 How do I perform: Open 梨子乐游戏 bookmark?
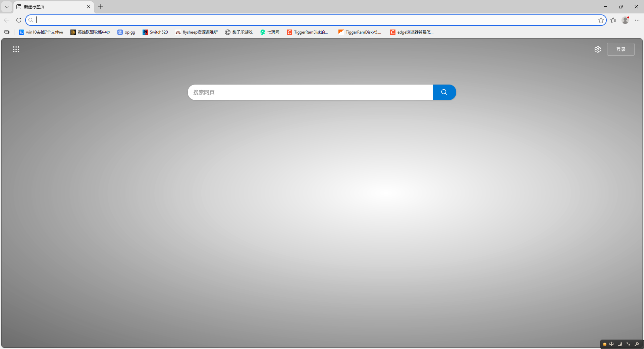pos(239,32)
